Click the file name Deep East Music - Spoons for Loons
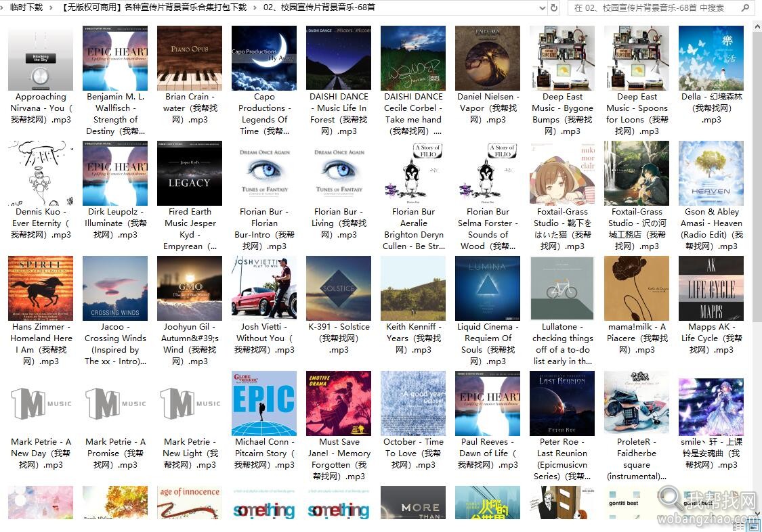This screenshot has height=532, width=762. 637,114
